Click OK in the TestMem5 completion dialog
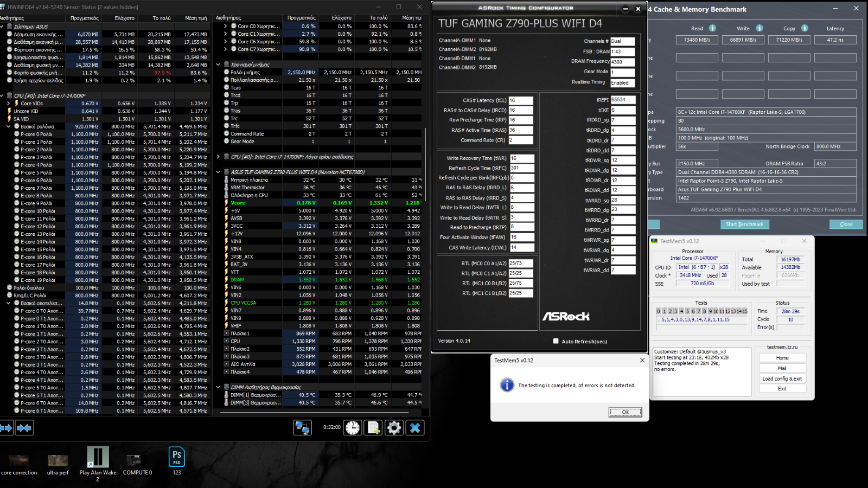868x488 pixels. (625, 412)
